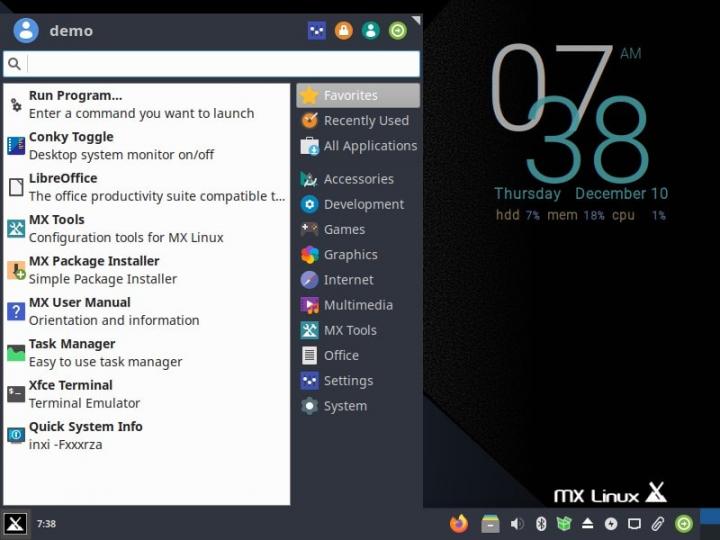Expand the Multimedia category

point(358,305)
